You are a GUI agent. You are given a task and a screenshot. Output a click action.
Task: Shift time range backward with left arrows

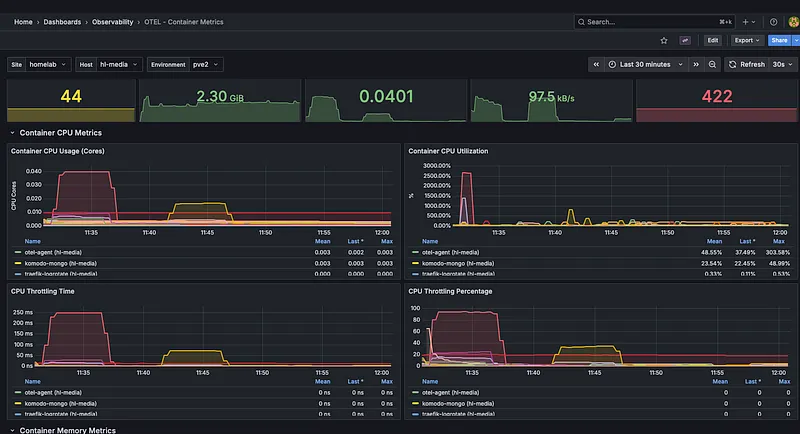click(x=596, y=64)
